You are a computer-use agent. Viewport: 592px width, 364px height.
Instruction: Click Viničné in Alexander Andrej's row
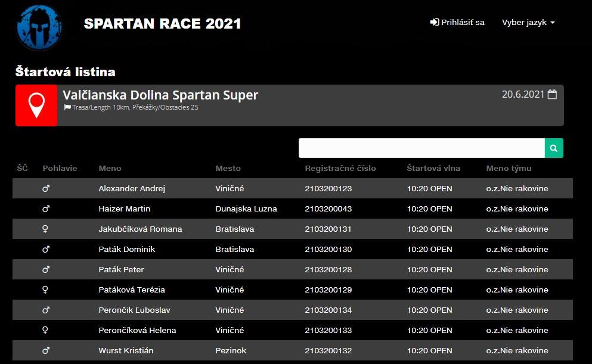coord(230,189)
